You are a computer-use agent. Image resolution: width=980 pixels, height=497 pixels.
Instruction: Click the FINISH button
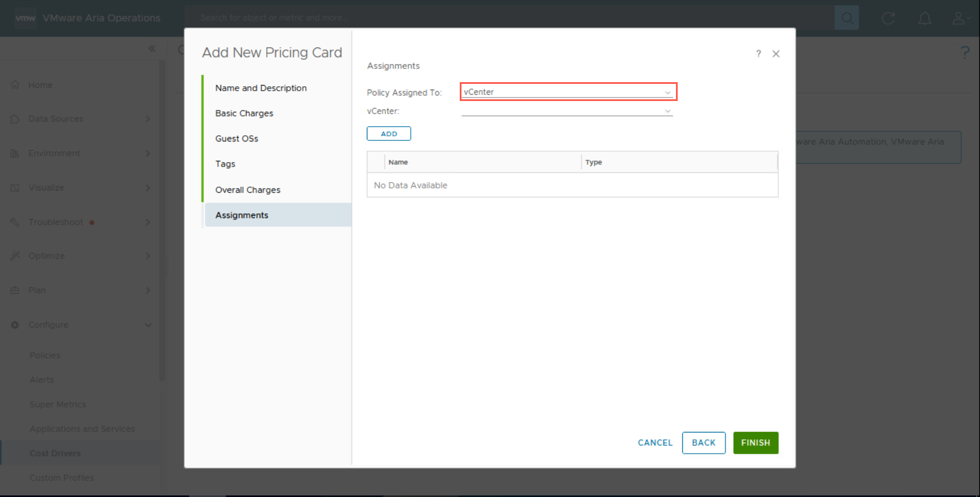coord(755,443)
